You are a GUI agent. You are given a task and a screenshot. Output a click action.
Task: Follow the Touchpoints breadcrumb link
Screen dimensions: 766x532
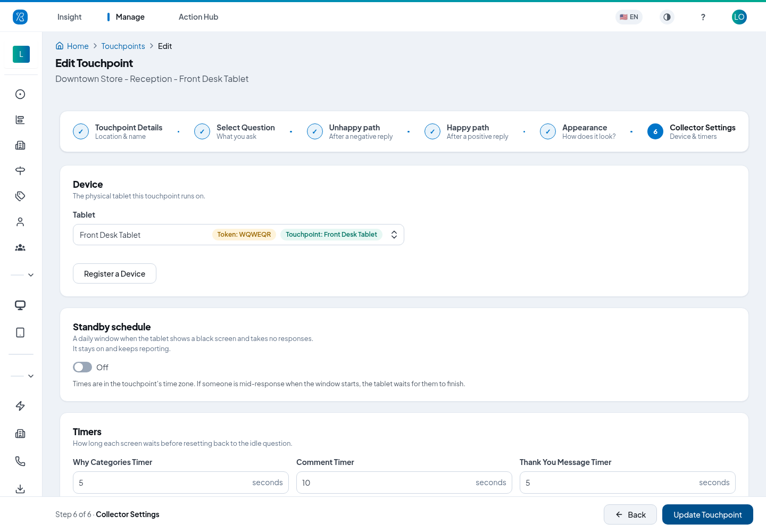(123, 46)
